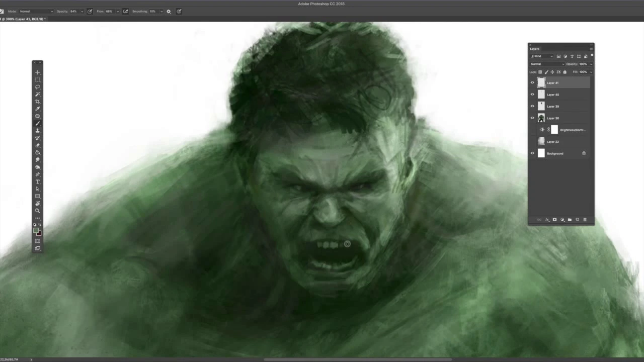Select the Type tool
Image resolution: width=644 pixels, height=362 pixels.
38,182
